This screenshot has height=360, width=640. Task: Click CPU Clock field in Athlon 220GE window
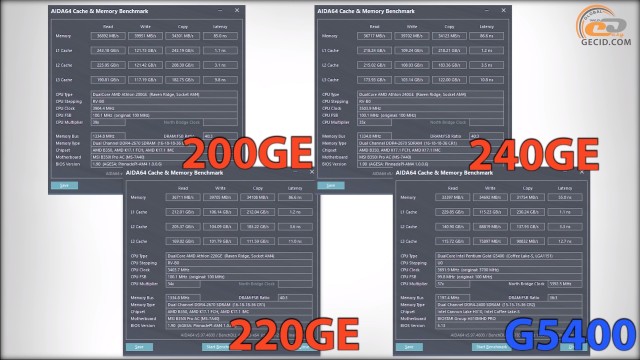click(x=239, y=270)
